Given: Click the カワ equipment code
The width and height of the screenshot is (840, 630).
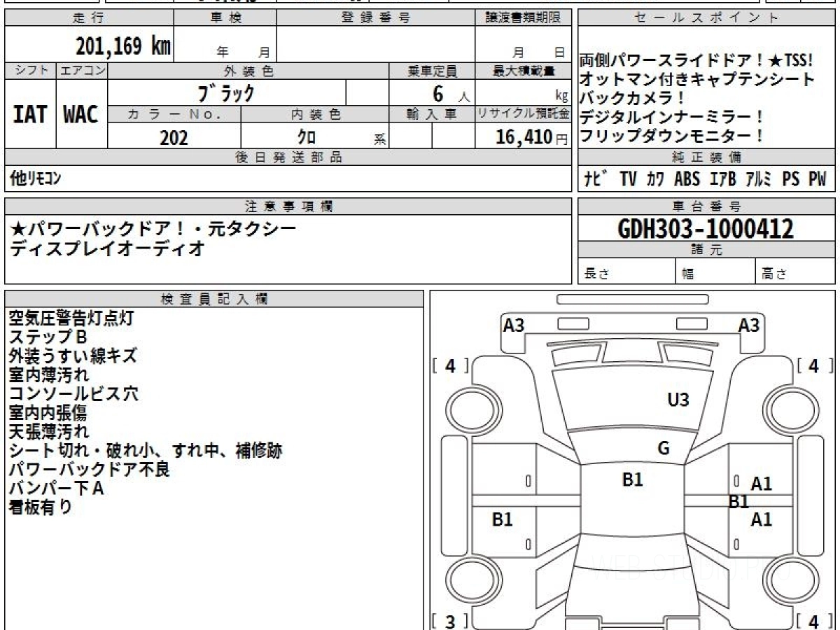Looking at the screenshot, I should pos(655,179).
